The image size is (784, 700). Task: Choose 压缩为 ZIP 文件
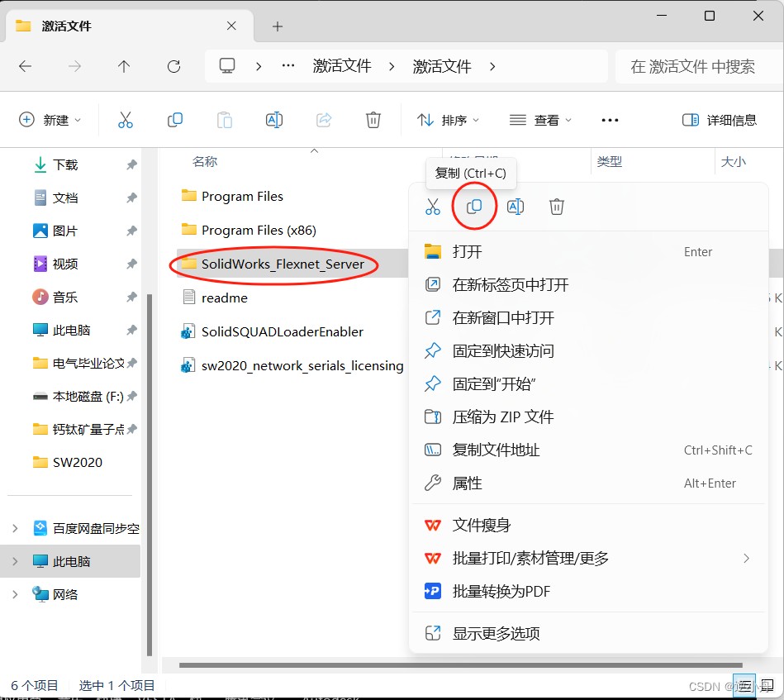[589, 417]
